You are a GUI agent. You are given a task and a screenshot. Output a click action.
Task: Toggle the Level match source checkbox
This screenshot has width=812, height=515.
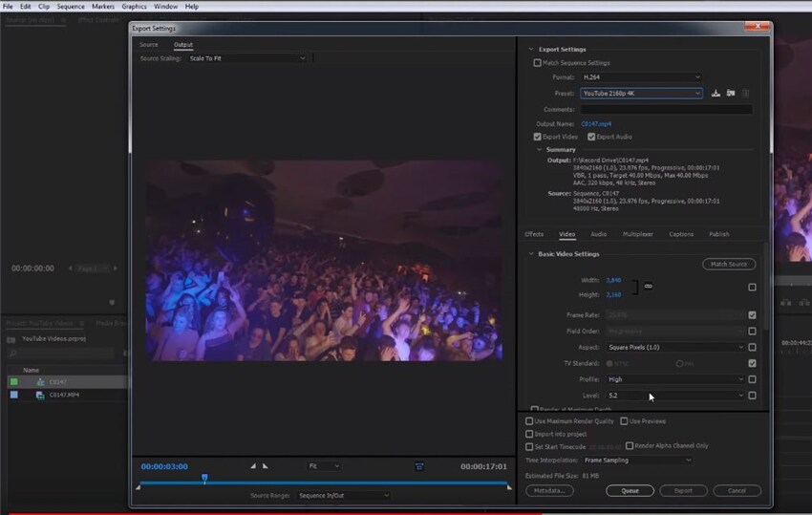point(752,396)
